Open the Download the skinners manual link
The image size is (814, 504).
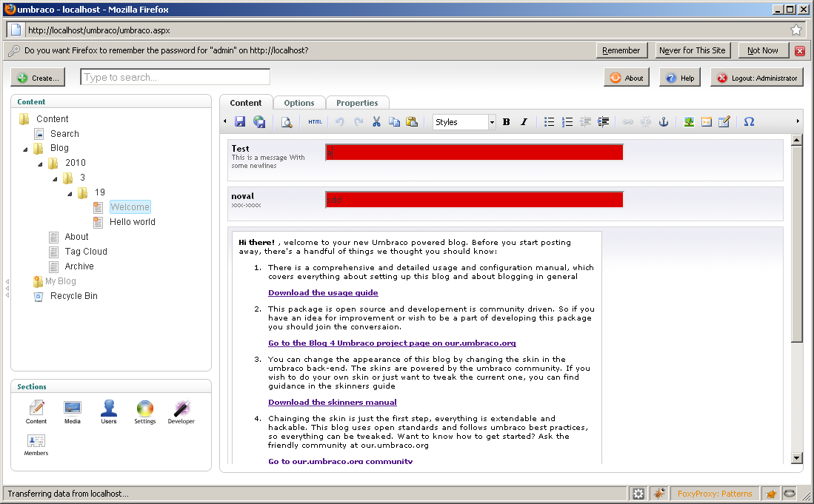click(333, 402)
